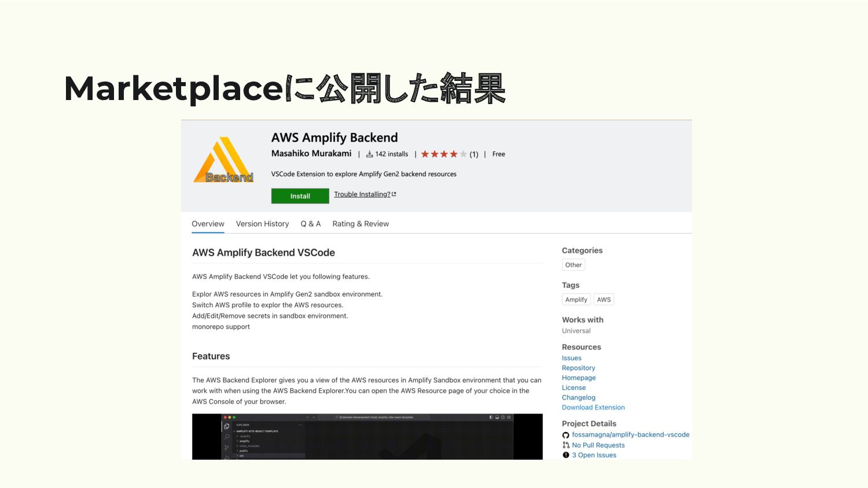Click the Universal text under Works with
Image resolution: width=868 pixels, height=488 pixels.
point(576,331)
